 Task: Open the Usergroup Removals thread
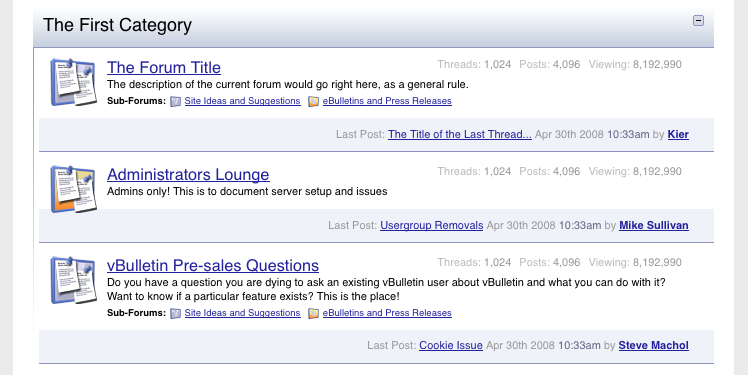[431, 225]
